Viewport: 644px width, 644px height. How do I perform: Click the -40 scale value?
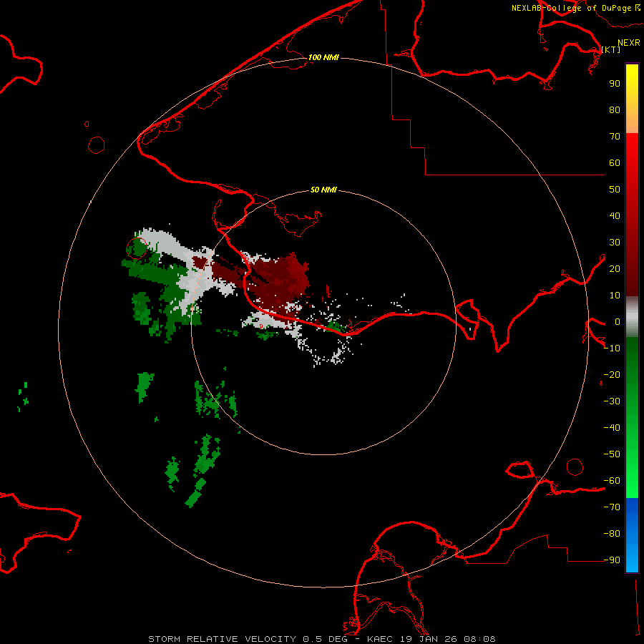(612, 428)
